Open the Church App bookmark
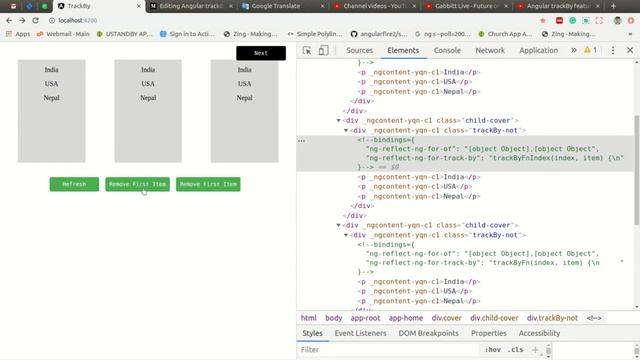 point(505,34)
